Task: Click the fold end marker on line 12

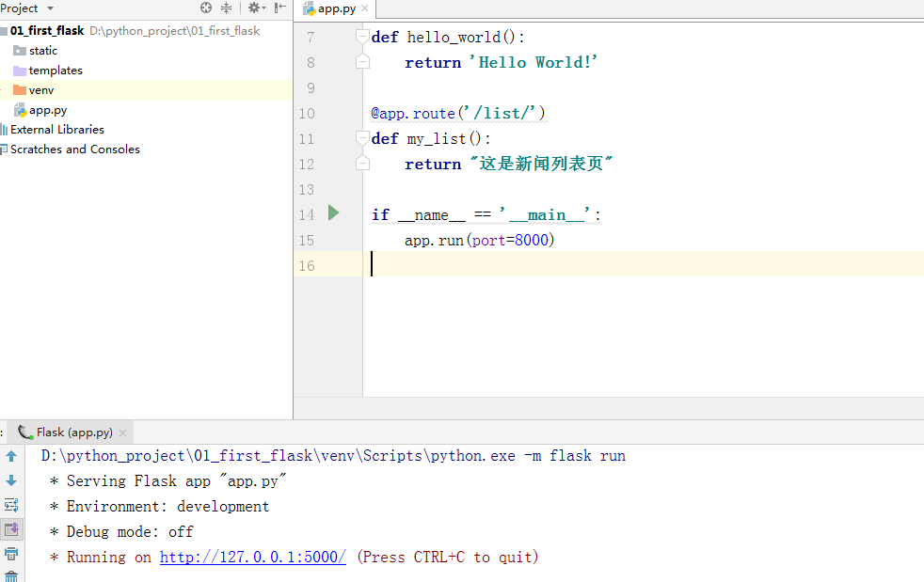Action: [x=362, y=164]
